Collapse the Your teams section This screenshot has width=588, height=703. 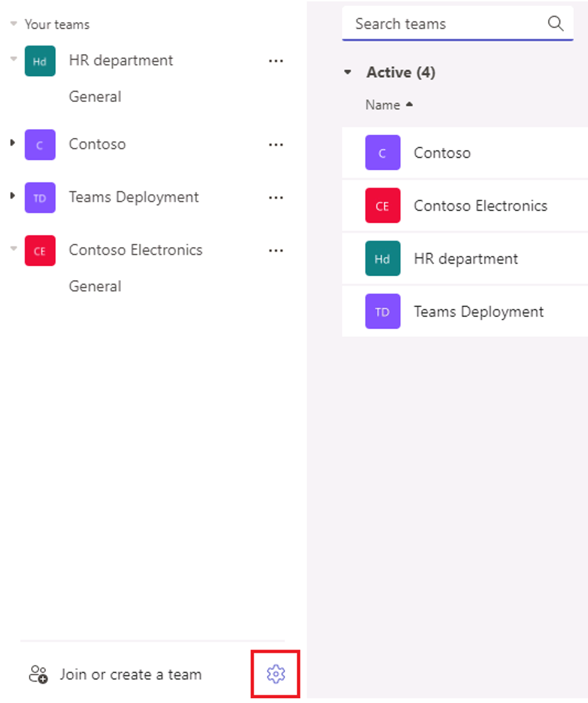click(14, 23)
